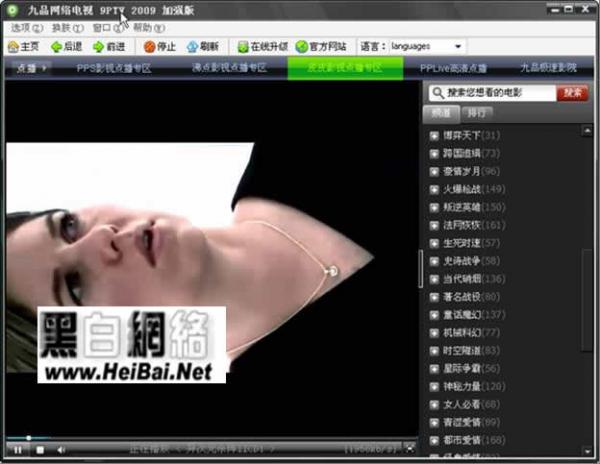
Task: Open 在线升级 online upgrade
Action: [262, 47]
